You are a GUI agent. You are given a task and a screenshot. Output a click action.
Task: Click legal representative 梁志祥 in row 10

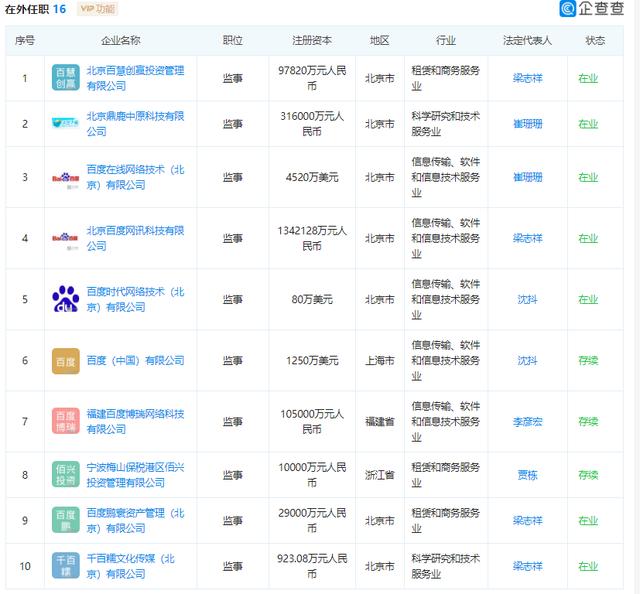pyautogui.click(x=527, y=566)
